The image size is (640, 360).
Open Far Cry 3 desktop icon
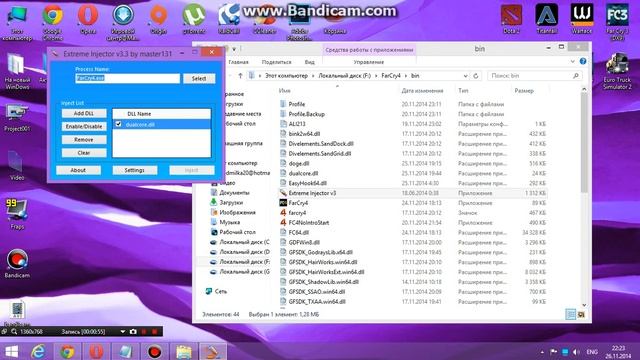[617, 22]
